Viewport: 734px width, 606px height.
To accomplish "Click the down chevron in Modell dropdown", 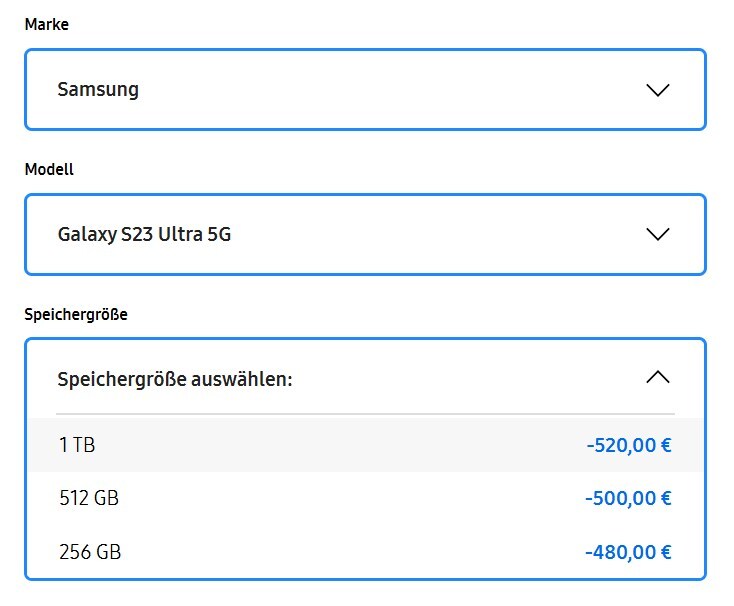I will (x=657, y=235).
